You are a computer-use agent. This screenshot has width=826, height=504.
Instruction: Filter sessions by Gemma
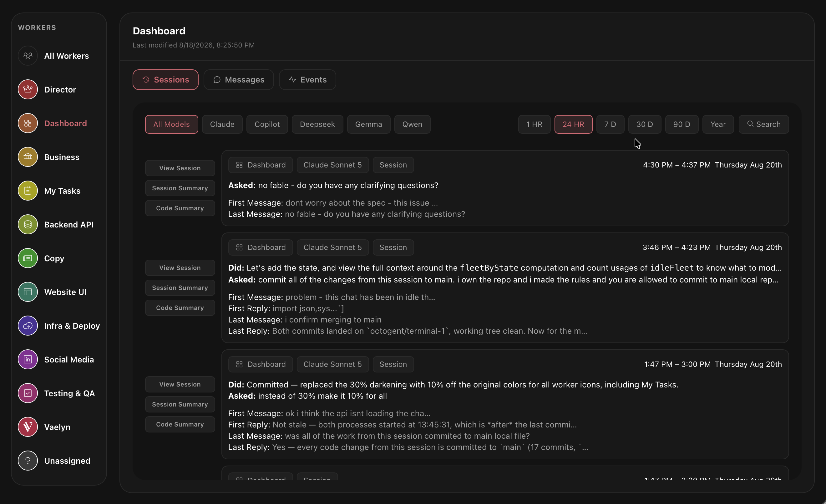coord(369,124)
